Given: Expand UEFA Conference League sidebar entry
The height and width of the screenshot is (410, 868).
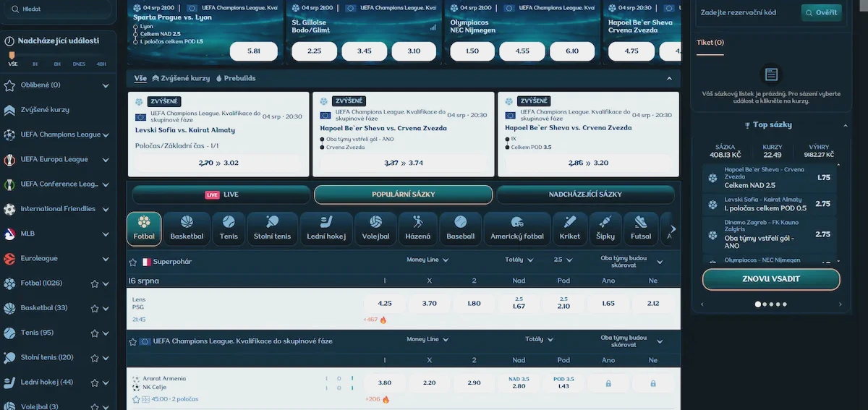Looking at the screenshot, I should (106, 184).
